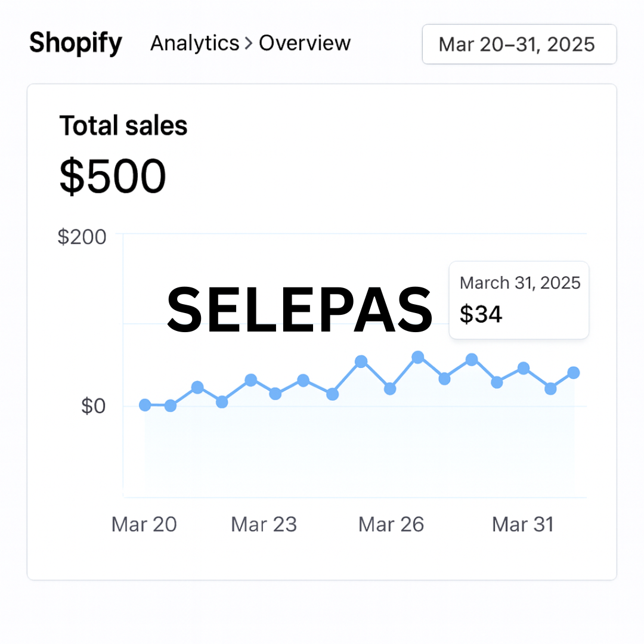Click the $0 y-axis label
Image resolution: width=644 pixels, height=644 pixels.
(x=93, y=406)
